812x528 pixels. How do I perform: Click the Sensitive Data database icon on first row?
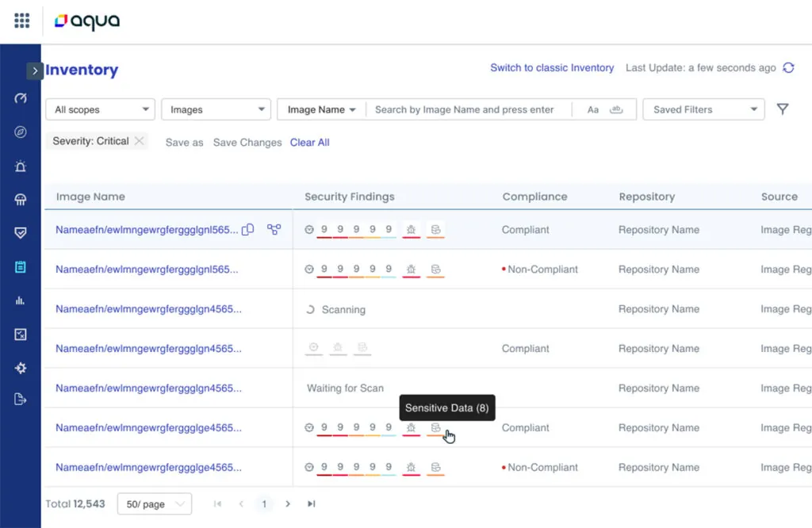pos(435,229)
